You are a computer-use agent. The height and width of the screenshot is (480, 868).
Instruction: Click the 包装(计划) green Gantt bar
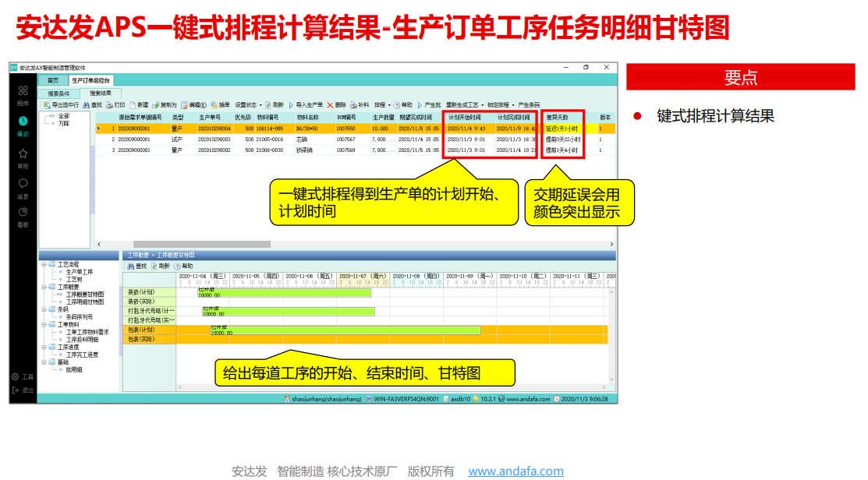click(x=345, y=330)
